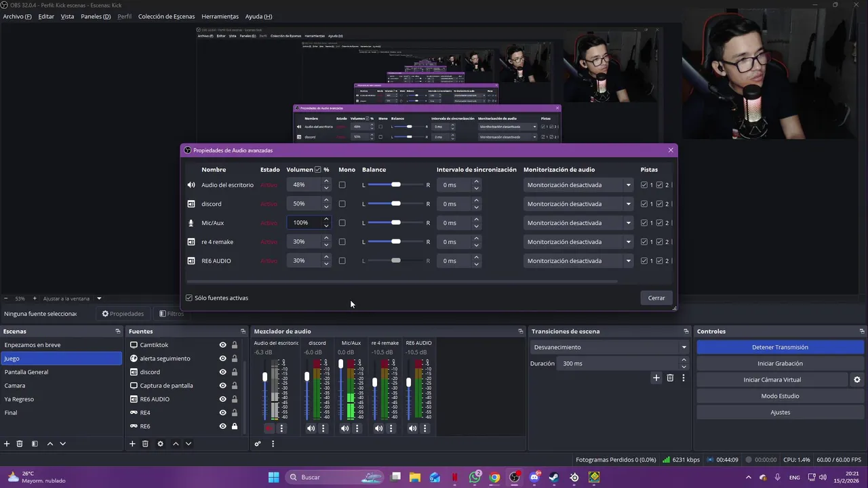Image resolution: width=868 pixels, height=488 pixels.
Task: Open monitoring dropdown for re 4 remake
Action: pos(579,242)
